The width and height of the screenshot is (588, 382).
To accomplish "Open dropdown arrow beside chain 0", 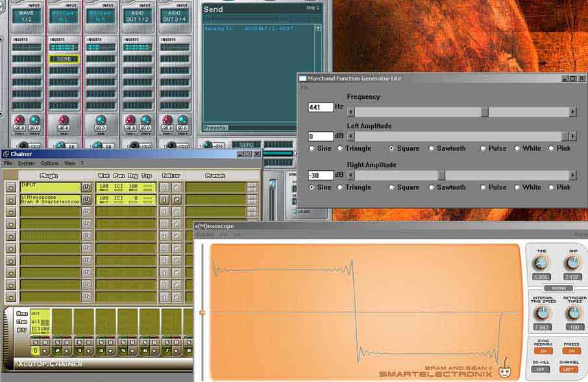I will [45, 351].
